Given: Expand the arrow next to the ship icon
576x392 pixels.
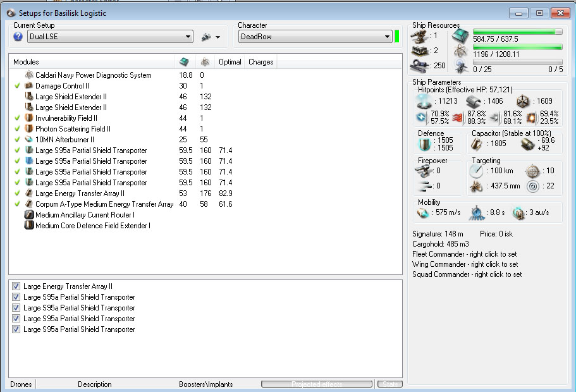Looking at the screenshot, I should pyautogui.click(x=218, y=37).
